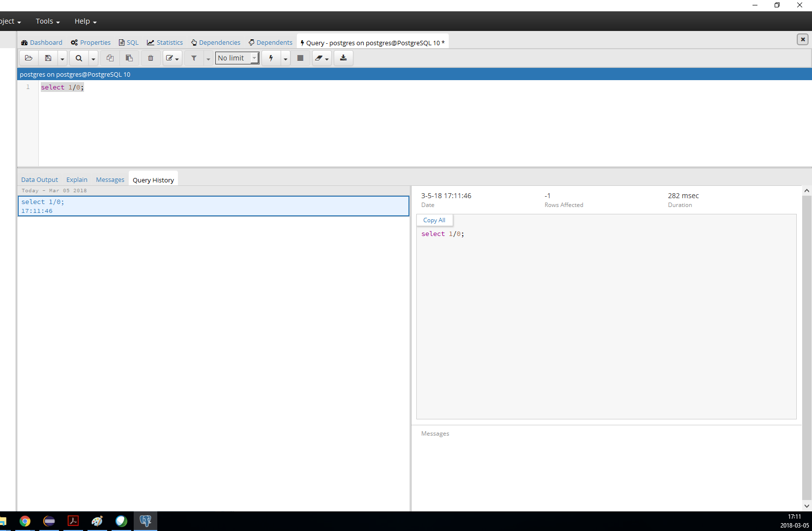Expand the Execute options dropdown arrow
The height and width of the screenshot is (531, 812).
point(285,59)
